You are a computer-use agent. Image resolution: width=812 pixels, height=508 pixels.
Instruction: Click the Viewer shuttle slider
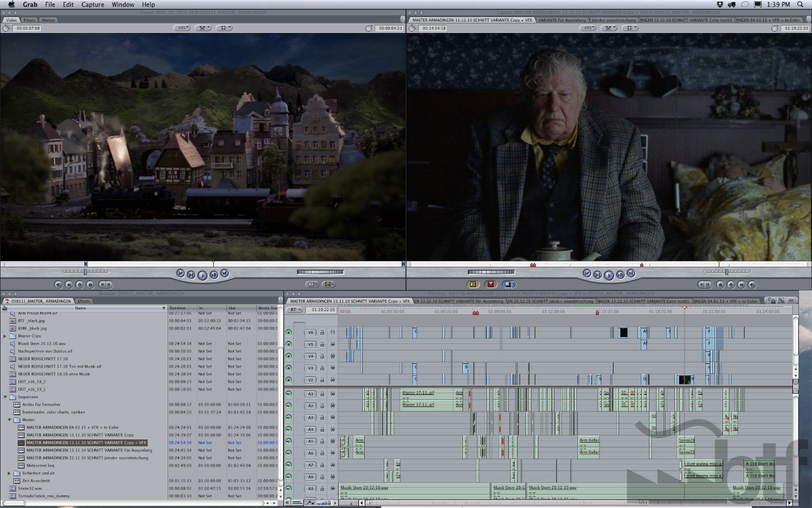[85, 272]
